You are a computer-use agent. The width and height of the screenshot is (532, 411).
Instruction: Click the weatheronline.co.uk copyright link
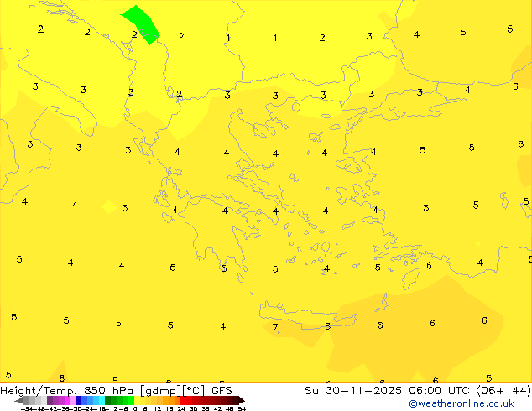coord(461,403)
